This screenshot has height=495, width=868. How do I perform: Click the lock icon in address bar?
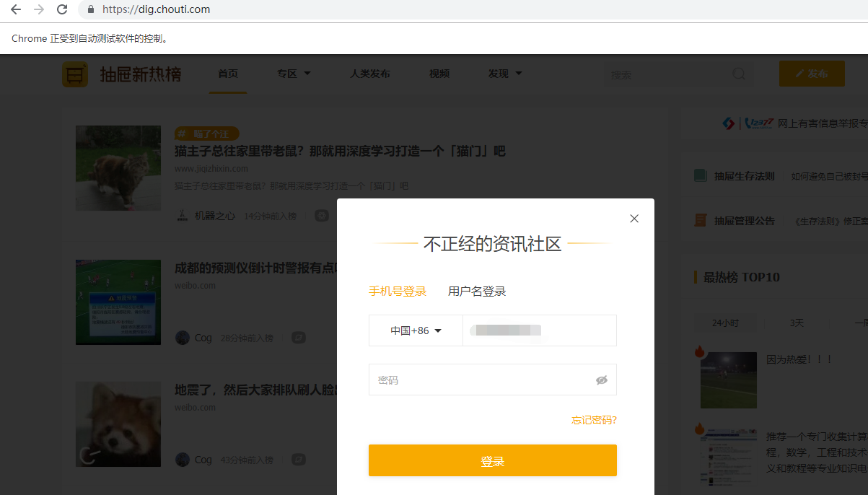click(91, 9)
